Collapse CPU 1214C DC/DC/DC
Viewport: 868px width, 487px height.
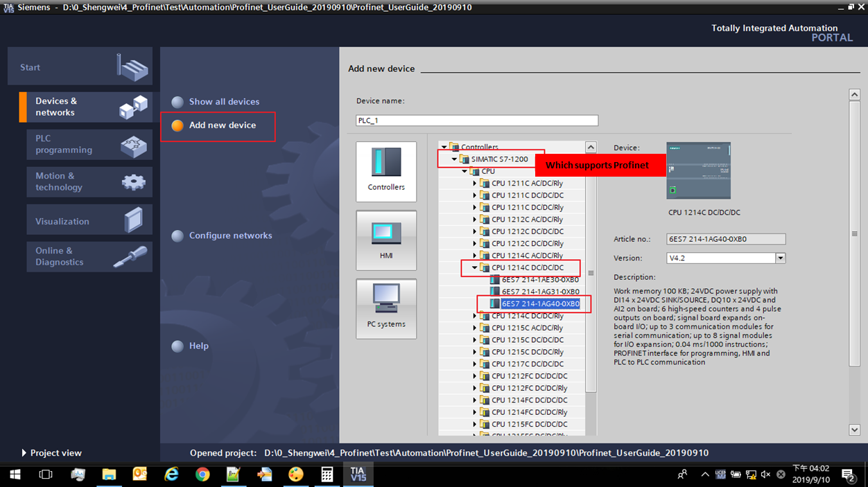tap(476, 267)
